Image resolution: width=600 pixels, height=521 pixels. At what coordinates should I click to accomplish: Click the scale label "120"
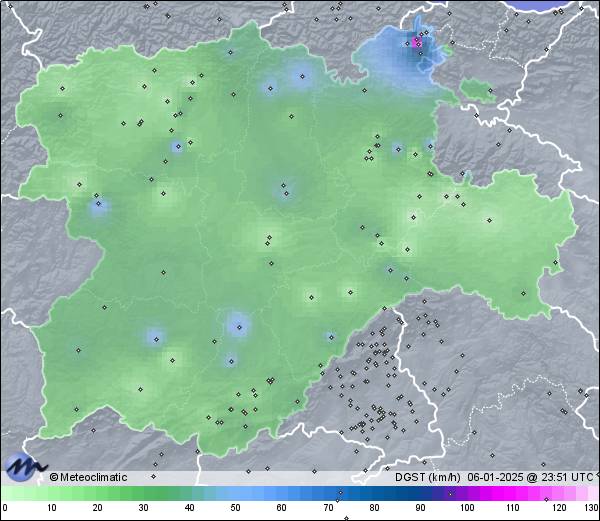pos(559,508)
